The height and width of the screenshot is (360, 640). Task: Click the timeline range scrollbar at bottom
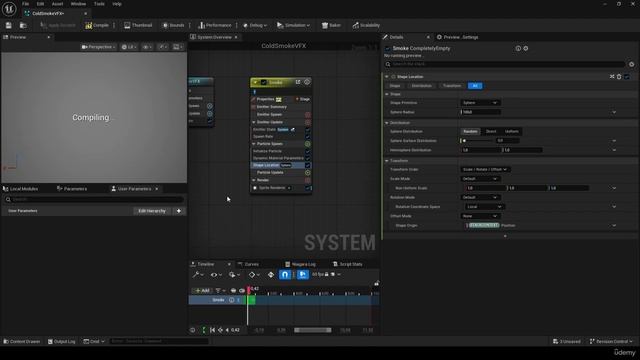point(313,330)
